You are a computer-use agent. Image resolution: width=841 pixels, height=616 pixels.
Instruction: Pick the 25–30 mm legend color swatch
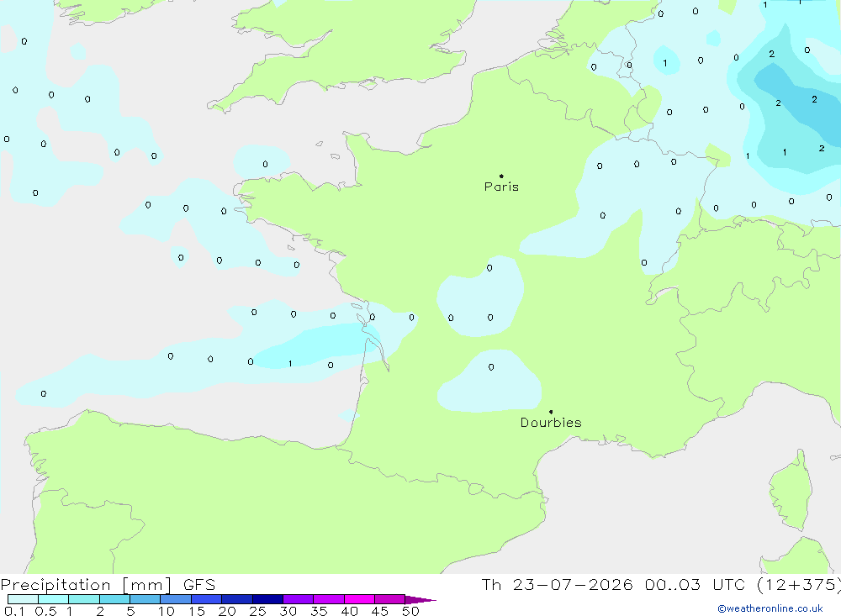[267, 599]
